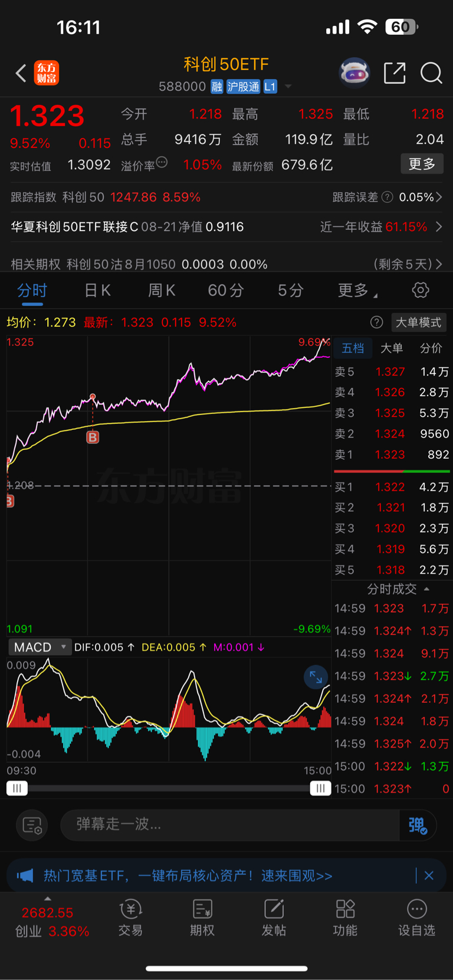
Task: Open the danmaku list settings icon
Action: tap(32, 825)
